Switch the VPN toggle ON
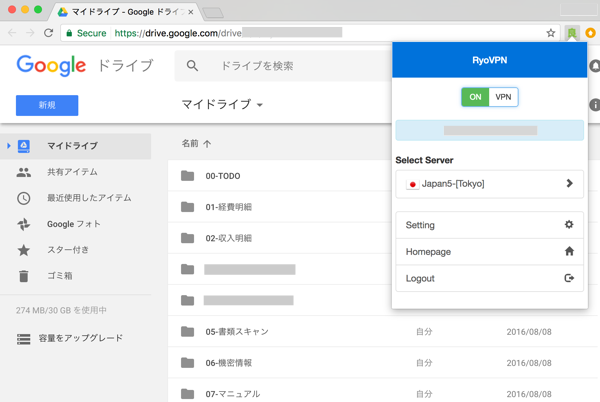Screen dimensions: 600x402 475,97
